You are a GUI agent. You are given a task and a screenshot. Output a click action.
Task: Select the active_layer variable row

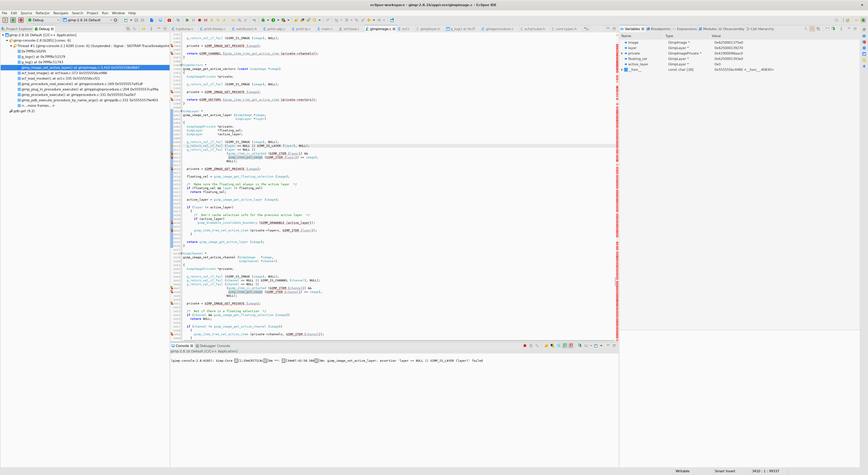740,64
